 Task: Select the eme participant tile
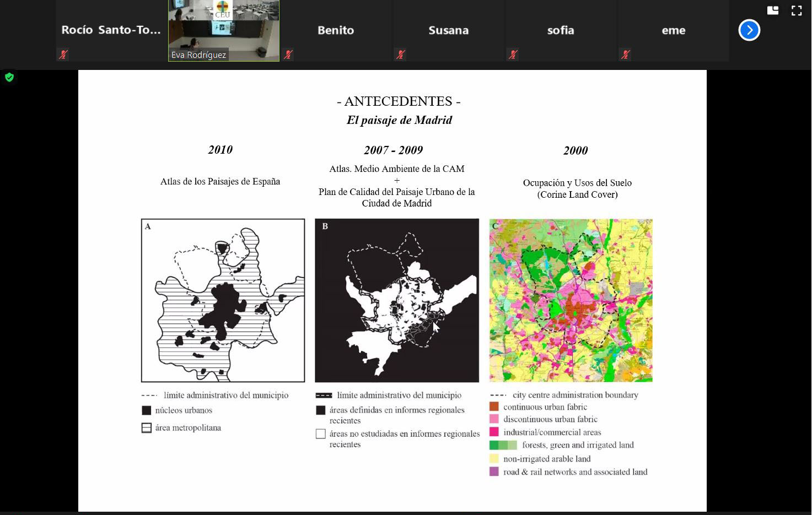pos(673,30)
